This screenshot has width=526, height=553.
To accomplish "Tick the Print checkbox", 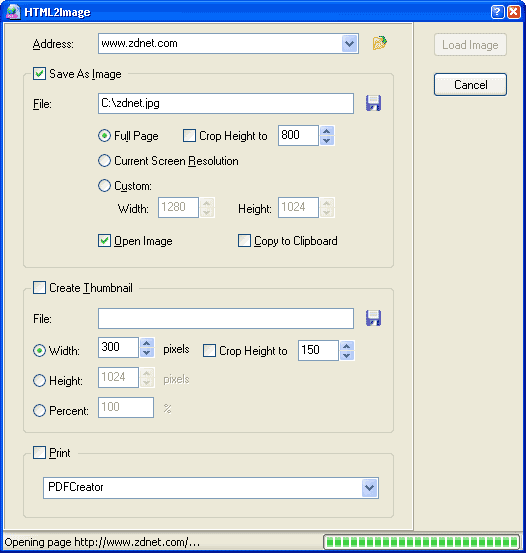I will pos(39,452).
